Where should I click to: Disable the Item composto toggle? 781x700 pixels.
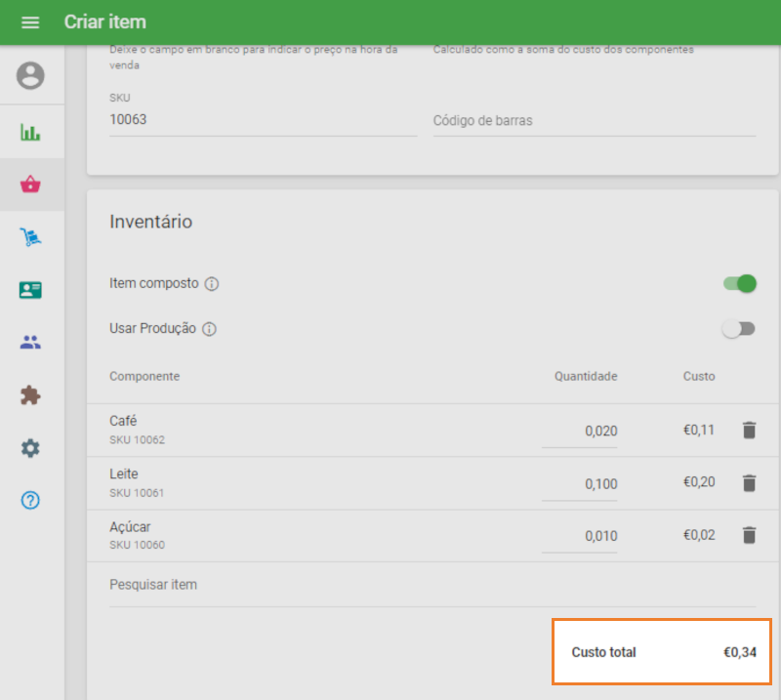739,284
